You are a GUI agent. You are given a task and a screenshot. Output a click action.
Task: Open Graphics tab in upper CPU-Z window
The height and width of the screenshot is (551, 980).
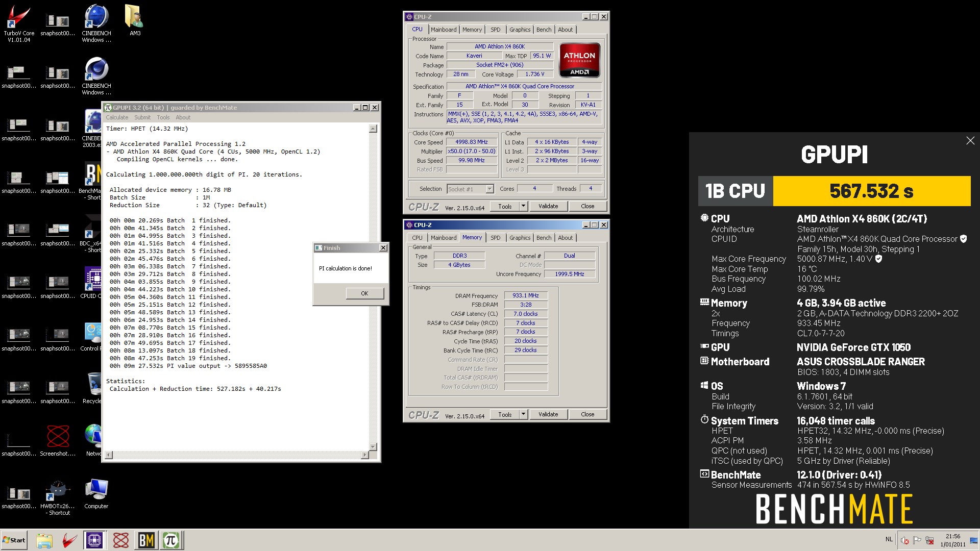coord(520,30)
